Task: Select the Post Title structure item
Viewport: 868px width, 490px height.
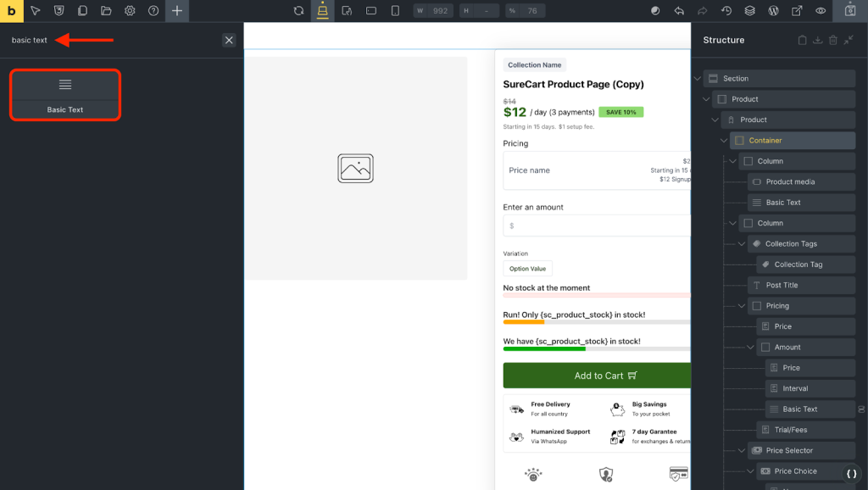Action: click(x=782, y=286)
